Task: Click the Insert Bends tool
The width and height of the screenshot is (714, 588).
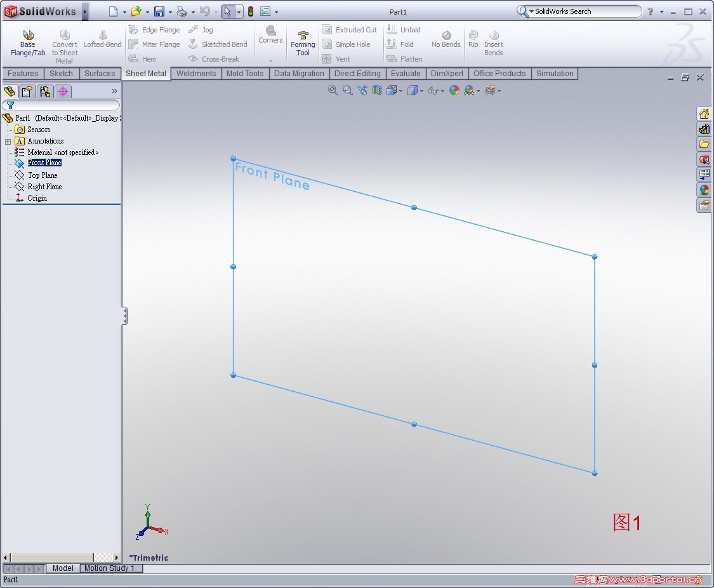Action: coord(494,43)
